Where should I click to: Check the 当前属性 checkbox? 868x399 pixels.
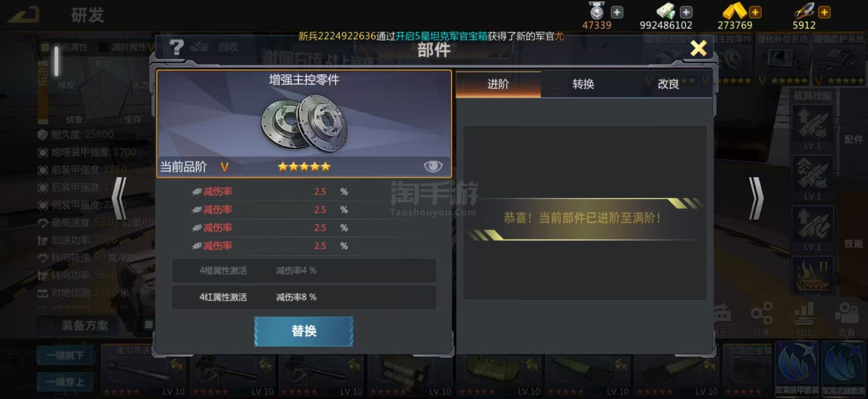45,47
